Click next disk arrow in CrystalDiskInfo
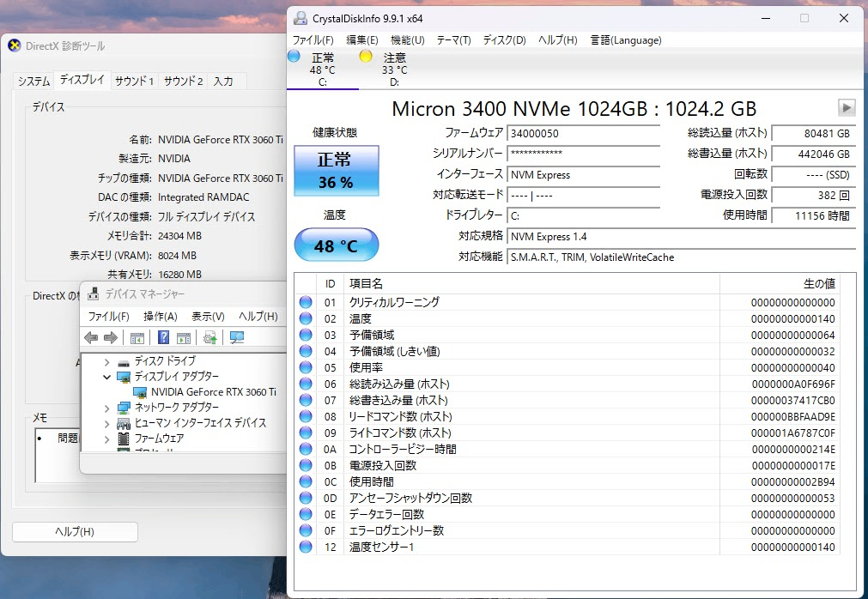The image size is (868, 599). point(847,108)
